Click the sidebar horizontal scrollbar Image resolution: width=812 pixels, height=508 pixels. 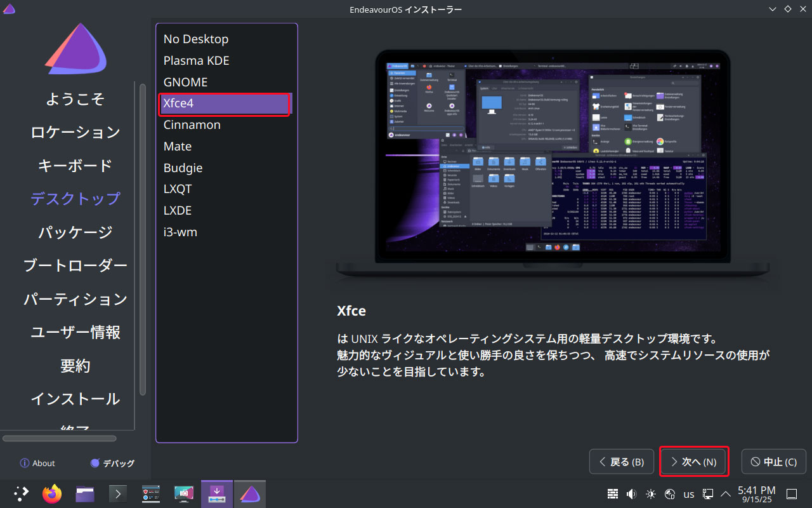coord(59,438)
